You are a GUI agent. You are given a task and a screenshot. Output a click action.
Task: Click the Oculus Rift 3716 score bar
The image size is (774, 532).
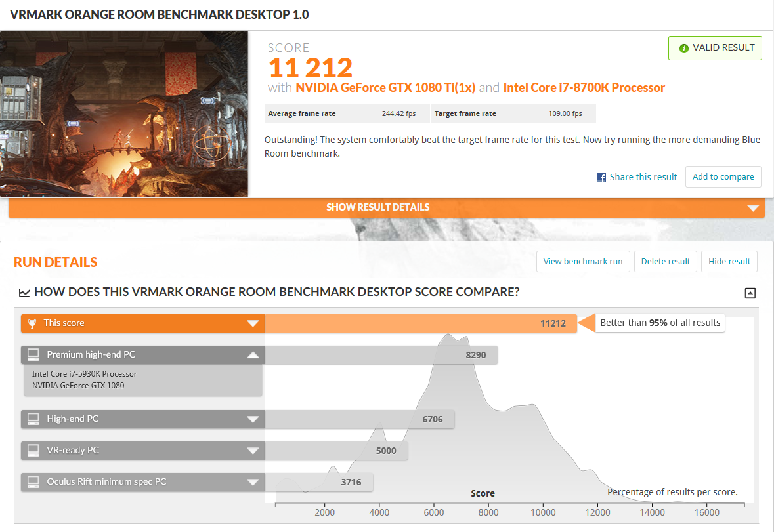(x=319, y=482)
